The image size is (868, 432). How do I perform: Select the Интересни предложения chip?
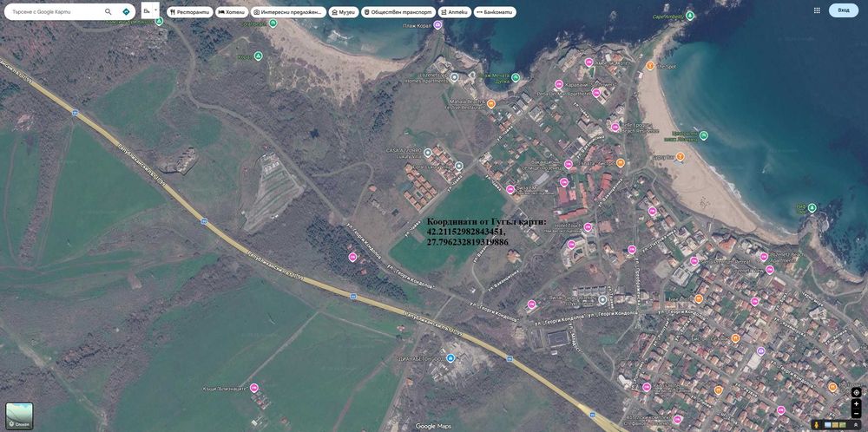click(x=288, y=11)
